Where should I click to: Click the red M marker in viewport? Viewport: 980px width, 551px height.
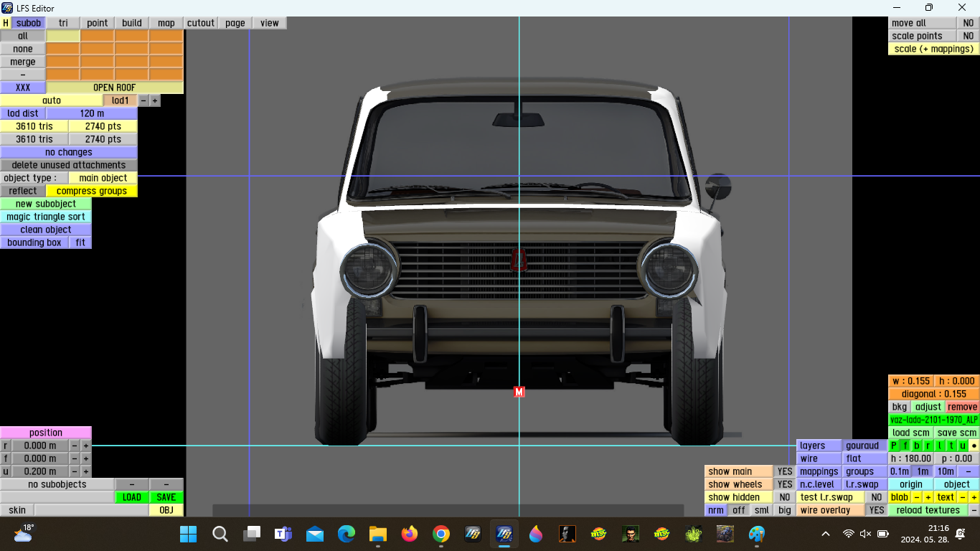(519, 392)
